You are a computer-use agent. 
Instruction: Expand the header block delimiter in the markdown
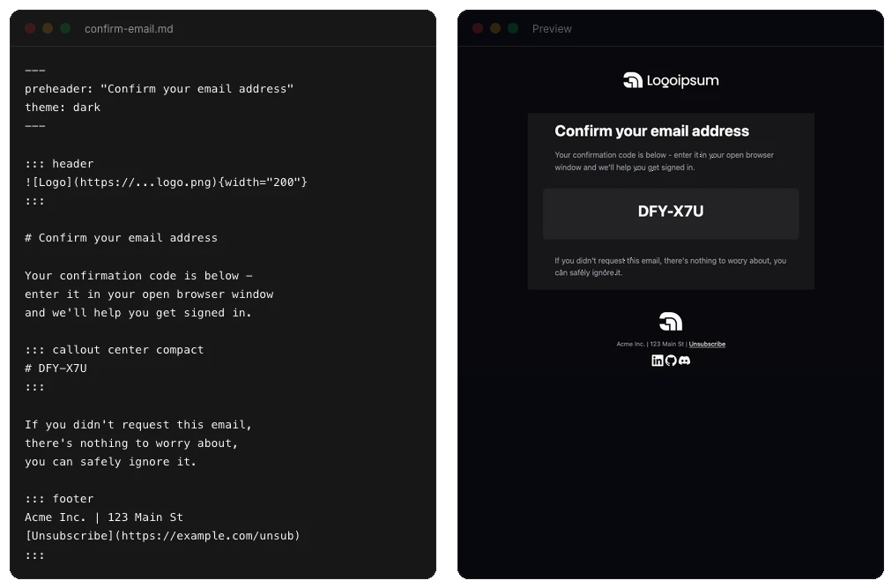click(x=59, y=163)
